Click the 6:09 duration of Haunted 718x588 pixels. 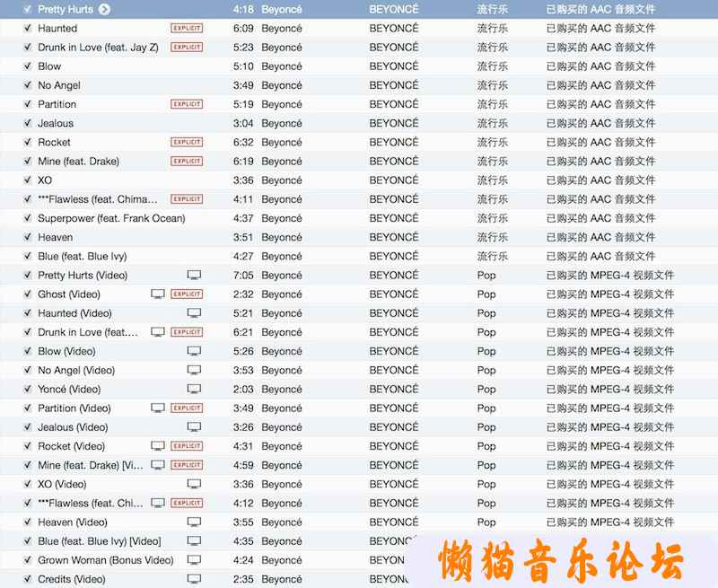pos(243,29)
